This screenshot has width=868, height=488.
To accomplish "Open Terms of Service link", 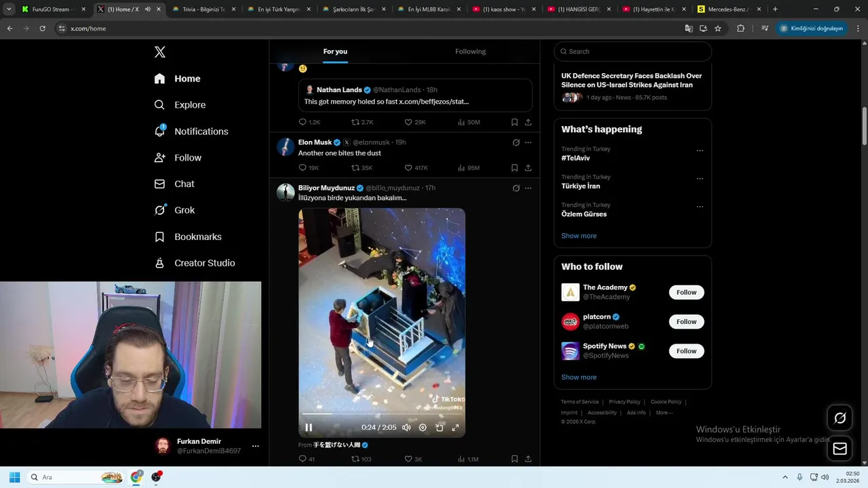I will coord(580,402).
